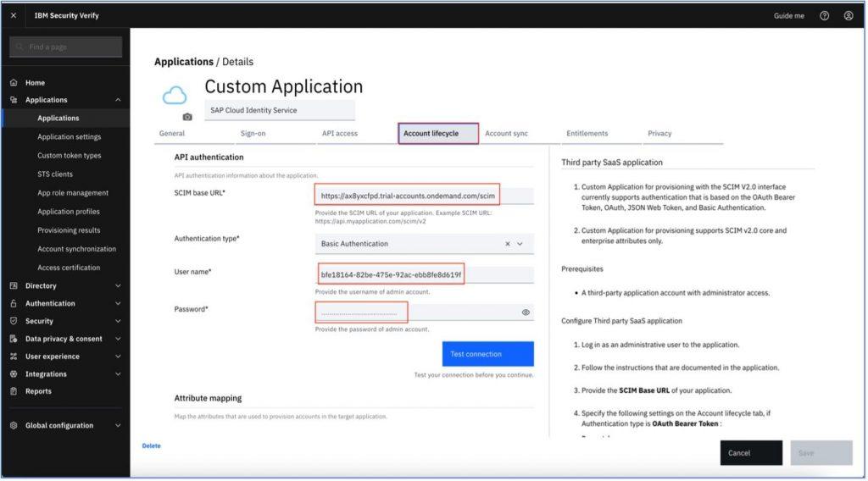Expand the Authentication section chevron

(x=118, y=303)
